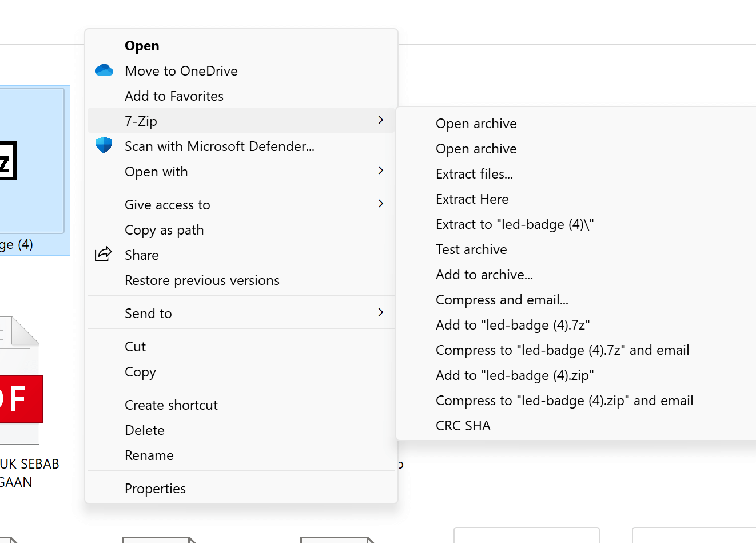The height and width of the screenshot is (543, 756).
Task: Click the Microsoft Defender shield icon
Action: click(104, 145)
